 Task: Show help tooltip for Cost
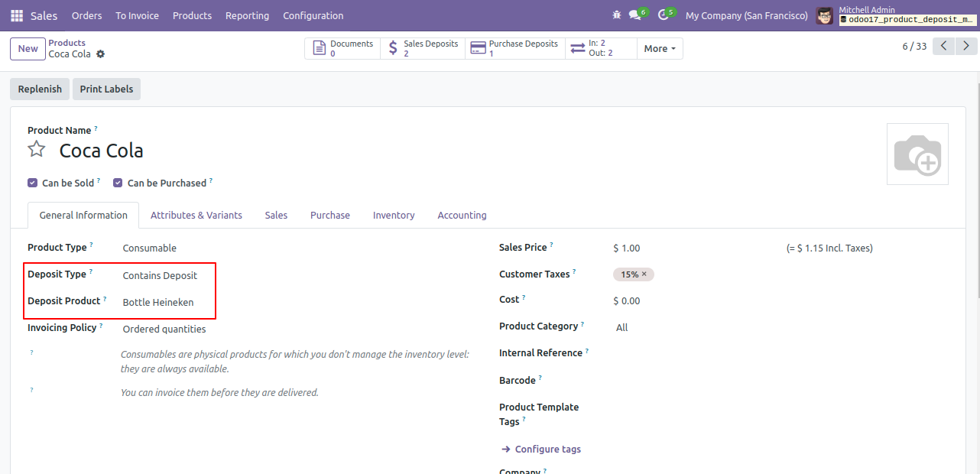pyautogui.click(x=524, y=297)
